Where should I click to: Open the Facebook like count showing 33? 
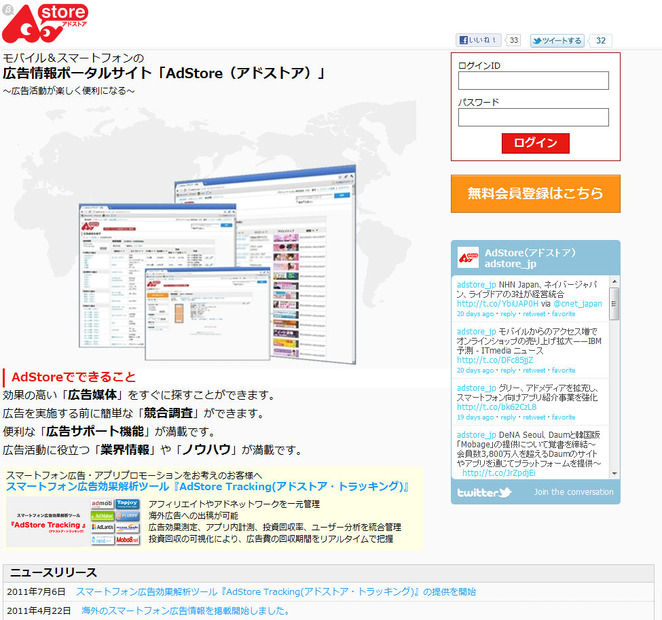[513, 40]
